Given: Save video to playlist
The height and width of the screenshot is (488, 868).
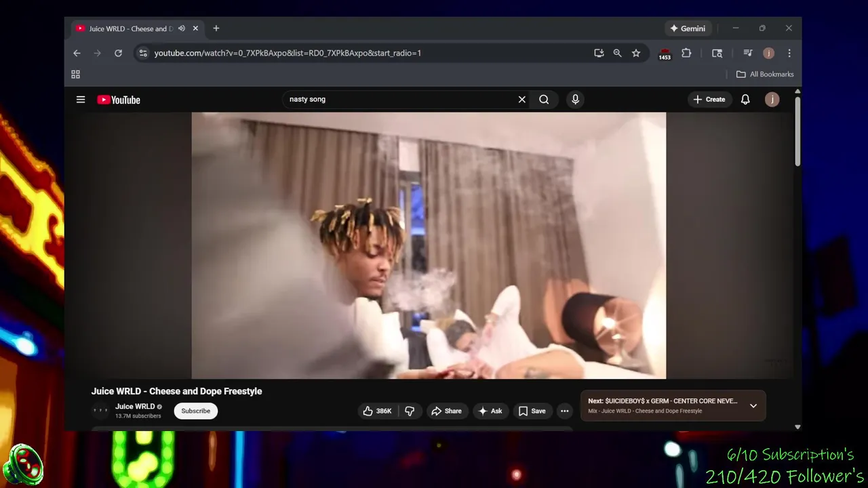Looking at the screenshot, I should coord(532,411).
